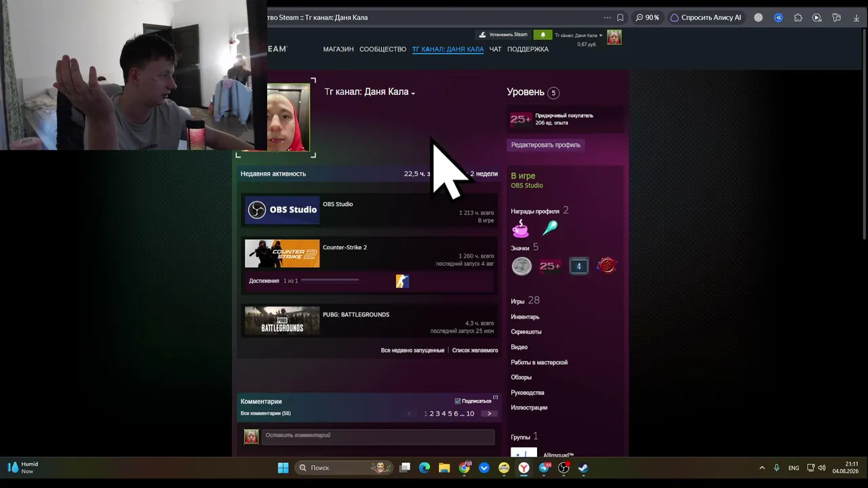Screen dimensions: 868x488
Task: Open the PUBG: BATTLEGROUNDS game banner
Action: pyautogui.click(x=282, y=321)
